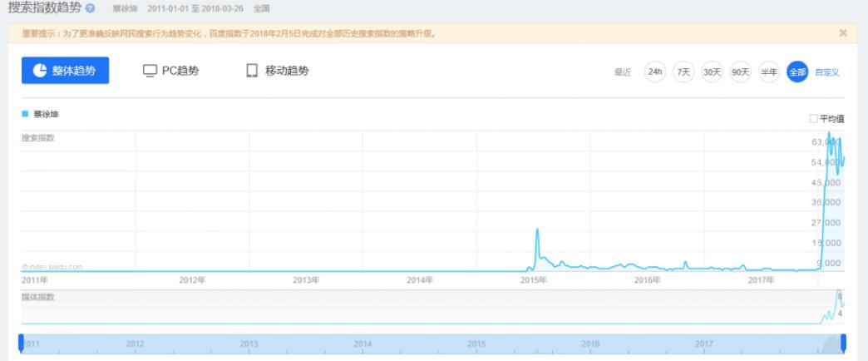Choose the 24h time range
Image resolution: width=868 pixels, height=361 pixels.
tap(655, 72)
